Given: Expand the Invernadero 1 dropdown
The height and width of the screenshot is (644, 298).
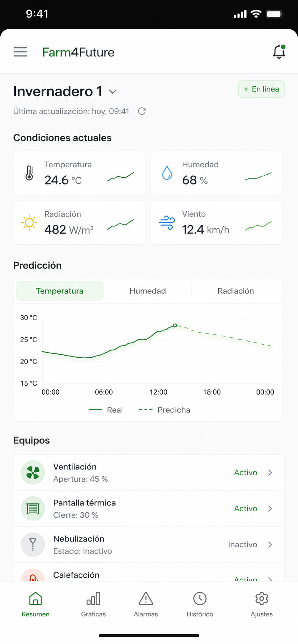Looking at the screenshot, I should 112,92.
